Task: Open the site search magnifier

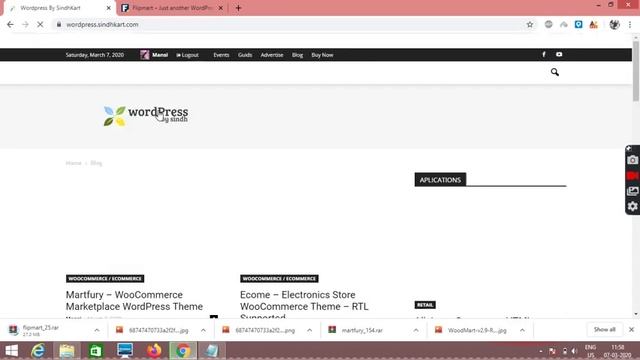Action: point(554,72)
